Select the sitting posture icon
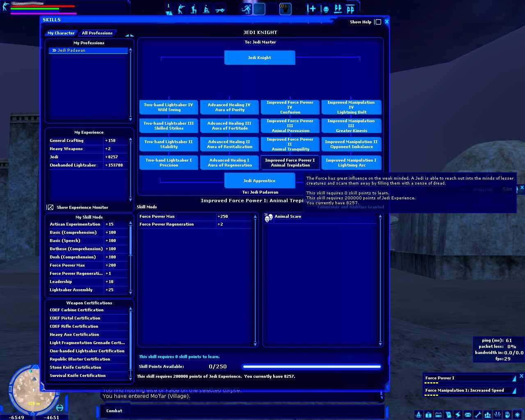The image size is (525, 420). [207, 9]
